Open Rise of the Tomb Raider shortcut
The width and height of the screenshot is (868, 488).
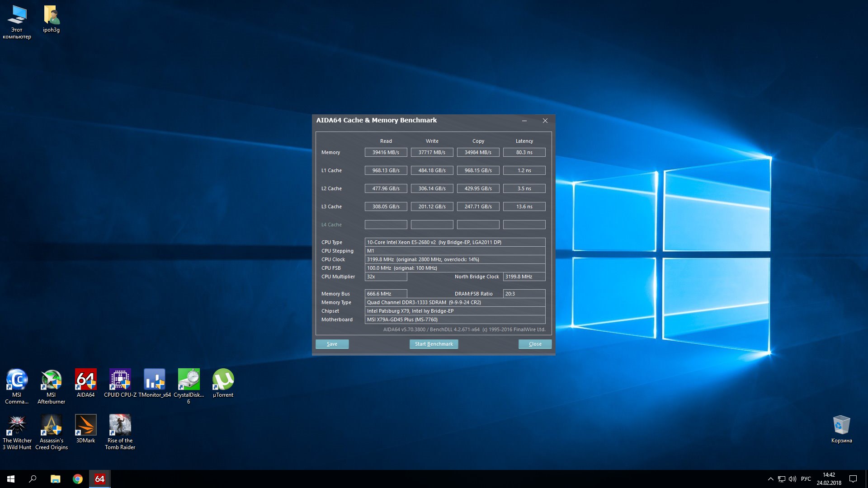click(120, 426)
